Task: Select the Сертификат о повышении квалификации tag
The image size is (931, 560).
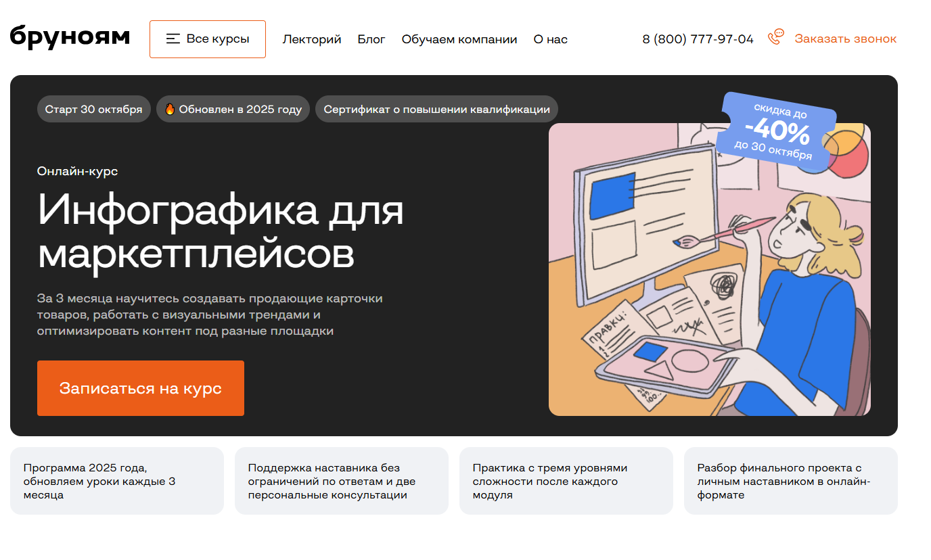Action: [x=436, y=110]
